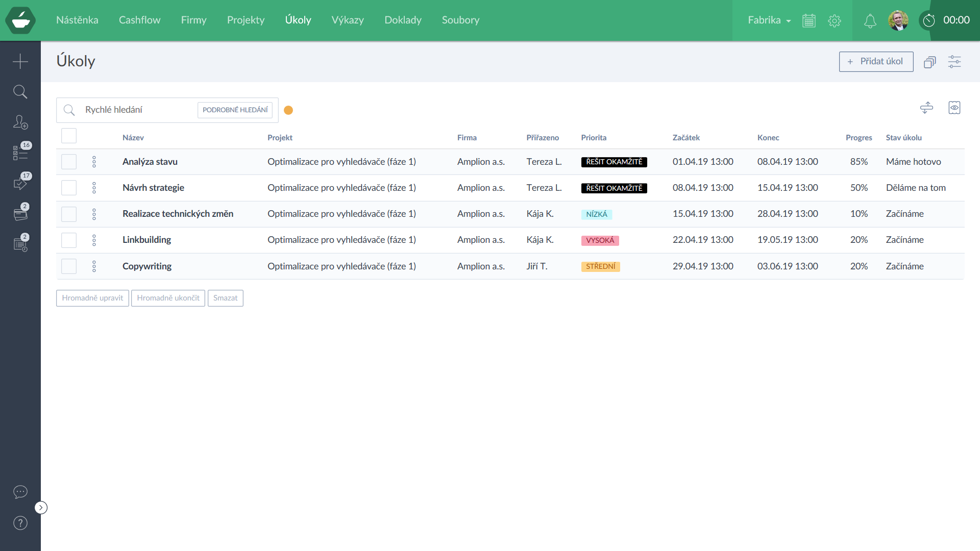Click the column visibility eye icon
Image resolution: width=980 pixels, height=551 pixels.
(954, 108)
